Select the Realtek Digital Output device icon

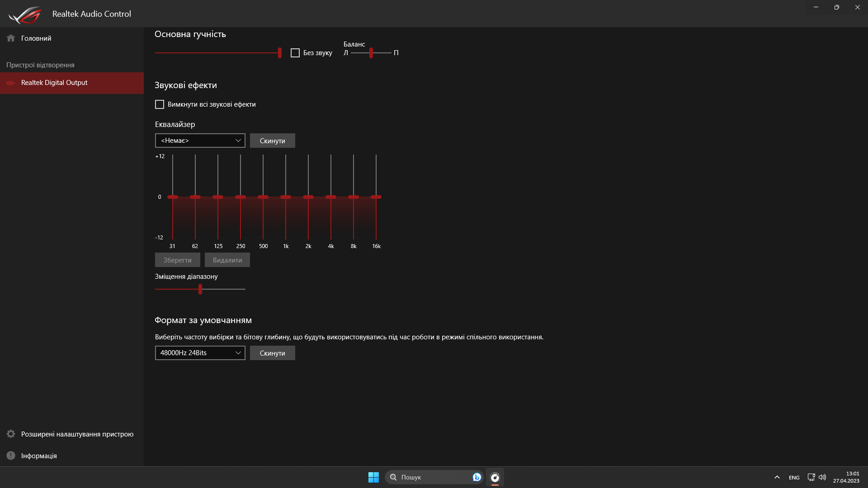(x=11, y=83)
